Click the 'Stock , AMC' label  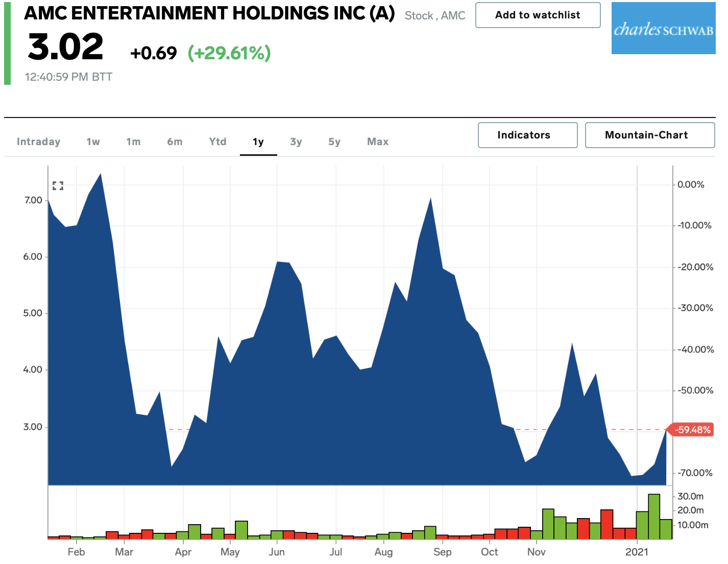pyautogui.click(x=435, y=16)
